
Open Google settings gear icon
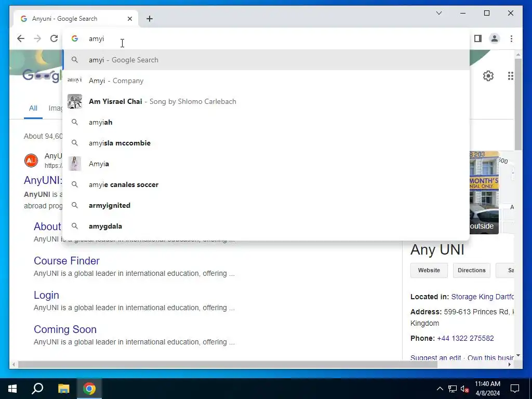coord(488,76)
